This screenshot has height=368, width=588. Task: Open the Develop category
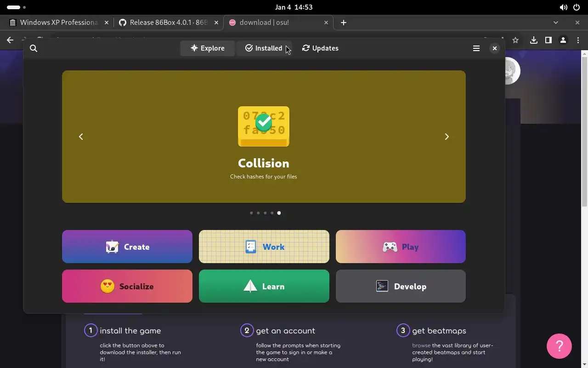(x=401, y=286)
